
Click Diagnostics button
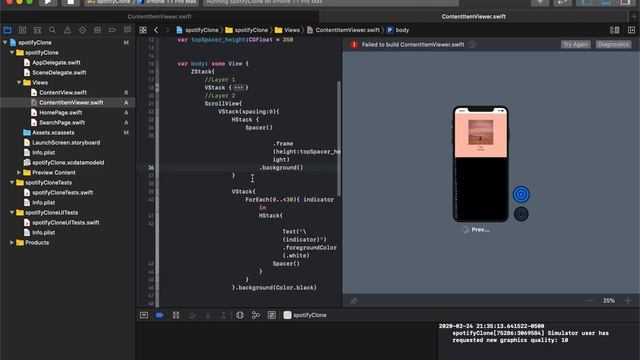(613, 44)
